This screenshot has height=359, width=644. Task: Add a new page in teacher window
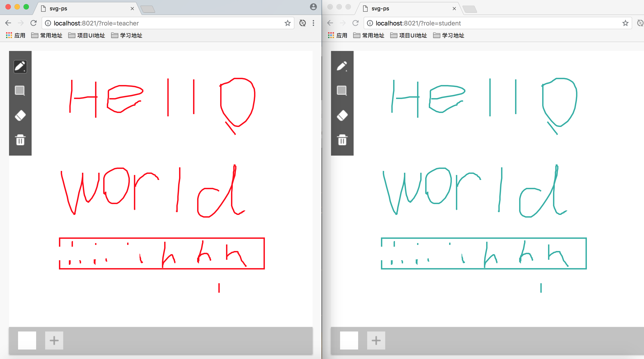coord(54,340)
